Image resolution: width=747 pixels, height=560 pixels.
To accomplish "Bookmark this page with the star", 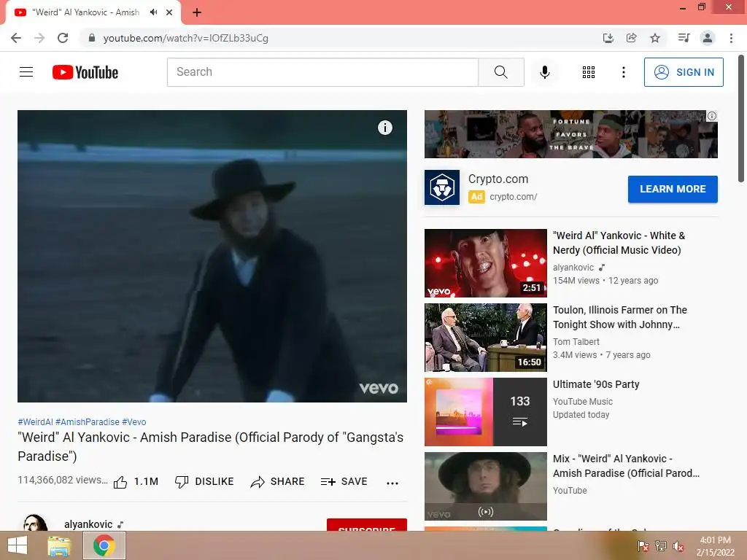I will point(655,38).
